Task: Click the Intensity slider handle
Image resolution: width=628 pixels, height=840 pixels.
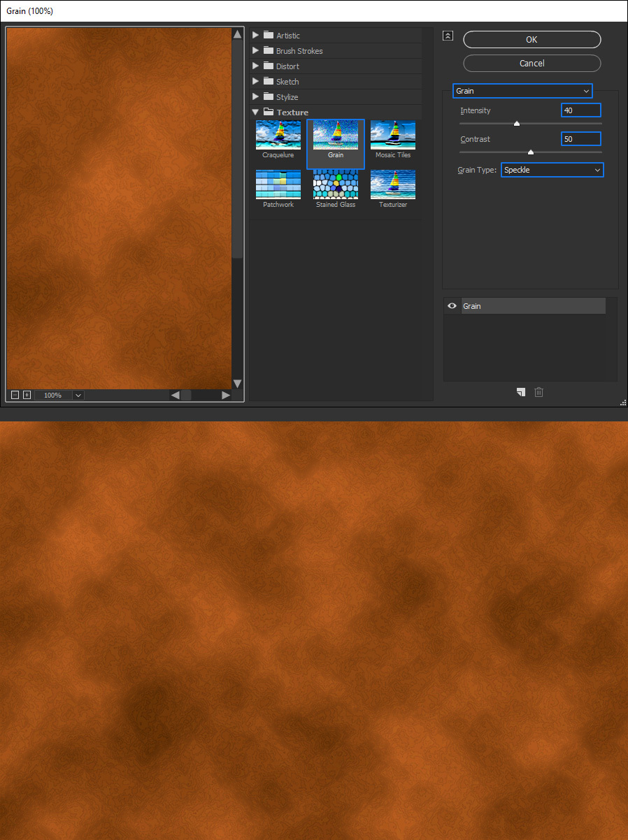Action: (517, 124)
